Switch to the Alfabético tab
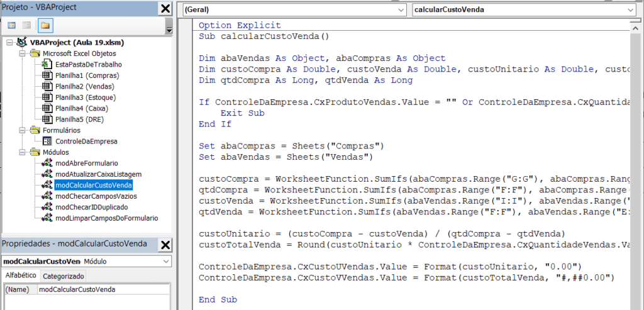The image size is (644, 310). click(21, 275)
